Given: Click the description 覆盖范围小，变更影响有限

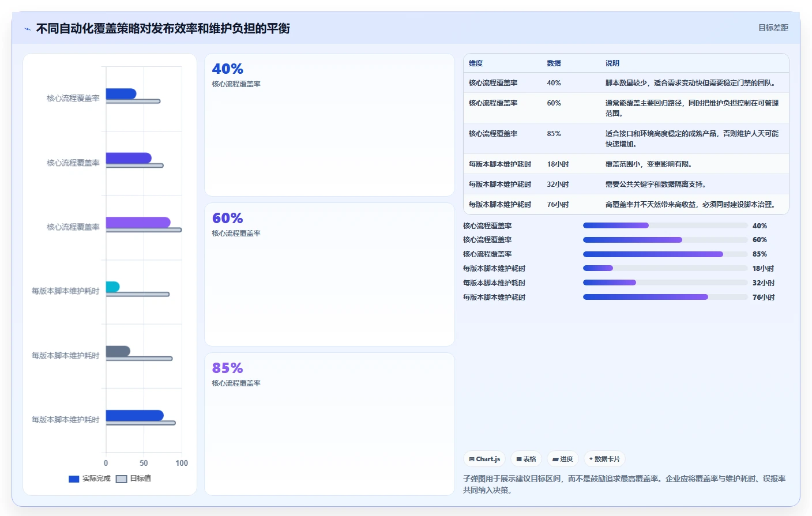Looking at the screenshot, I should click(650, 164).
